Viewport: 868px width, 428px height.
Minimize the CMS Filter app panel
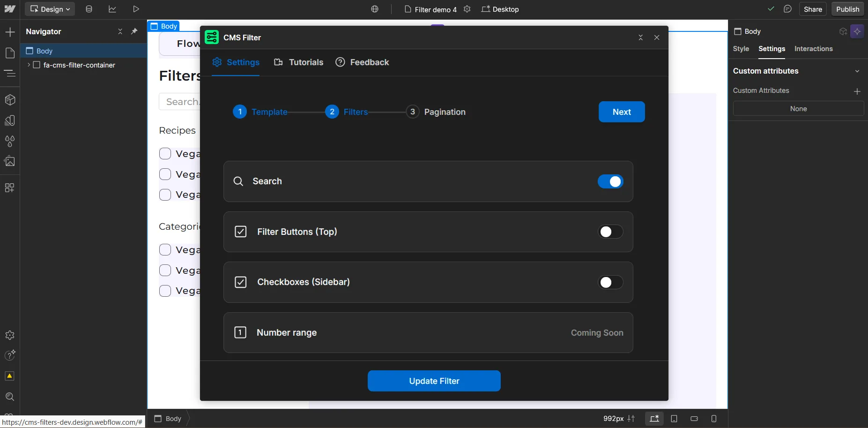coord(641,38)
